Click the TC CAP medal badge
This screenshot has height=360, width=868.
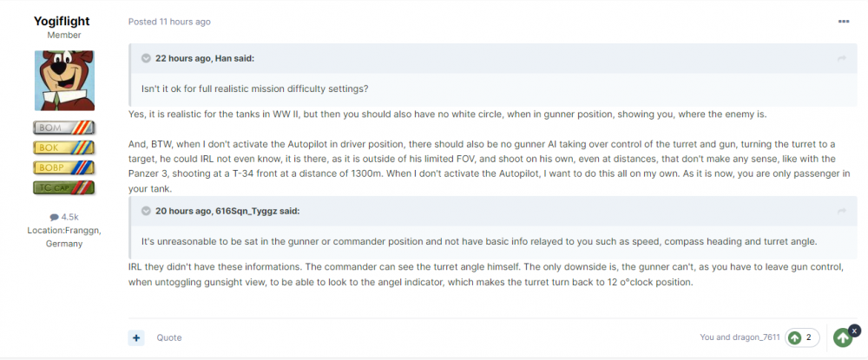pos(62,187)
